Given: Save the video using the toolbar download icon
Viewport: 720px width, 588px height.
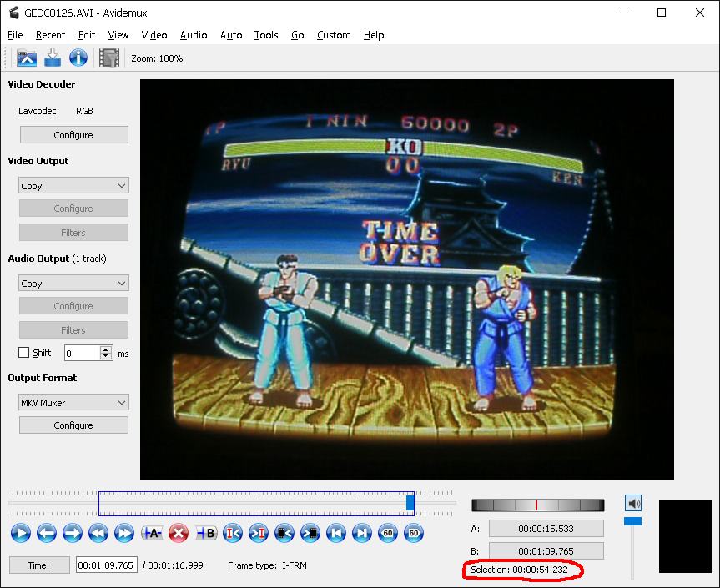Looking at the screenshot, I should (53, 58).
